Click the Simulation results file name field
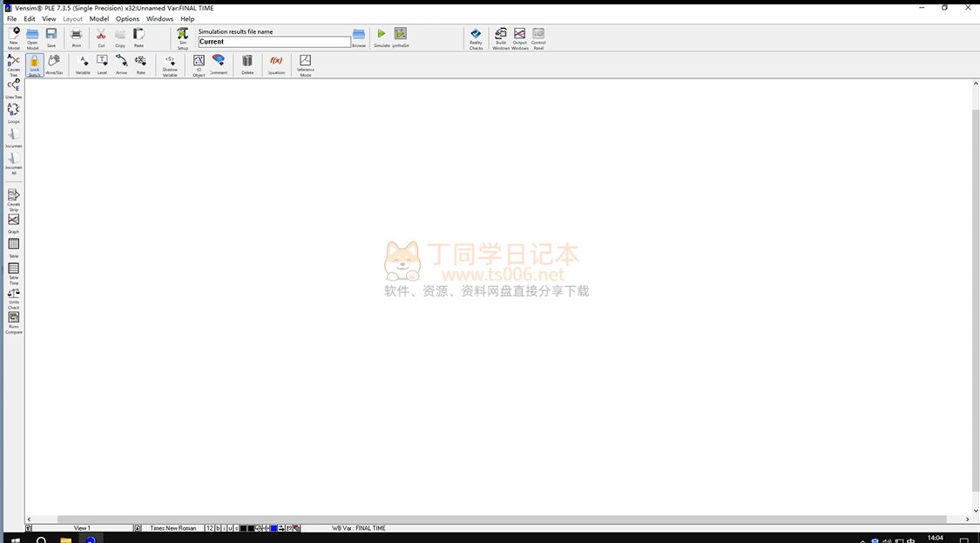The height and width of the screenshot is (543, 980). [x=274, y=42]
